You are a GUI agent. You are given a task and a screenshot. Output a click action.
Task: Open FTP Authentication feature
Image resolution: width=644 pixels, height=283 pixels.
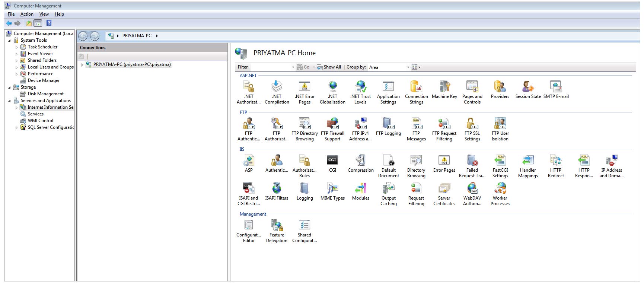[x=249, y=129]
